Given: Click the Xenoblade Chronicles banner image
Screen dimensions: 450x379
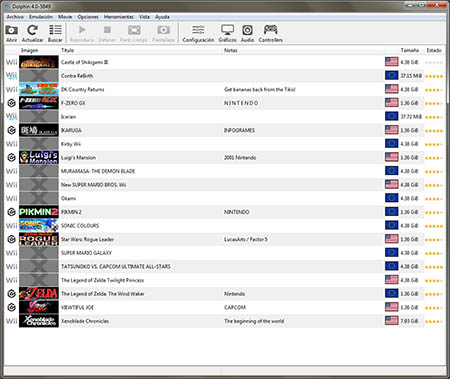Looking at the screenshot, I should [x=39, y=321].
